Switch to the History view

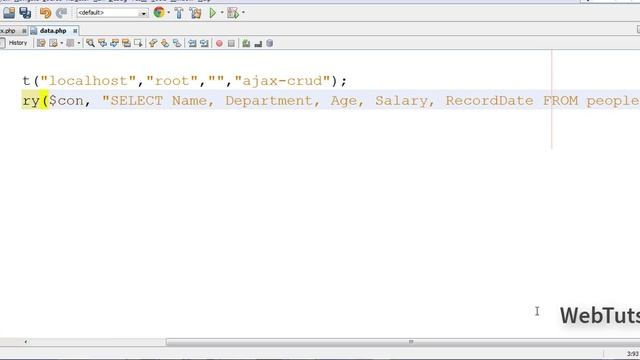click(18, 43)
